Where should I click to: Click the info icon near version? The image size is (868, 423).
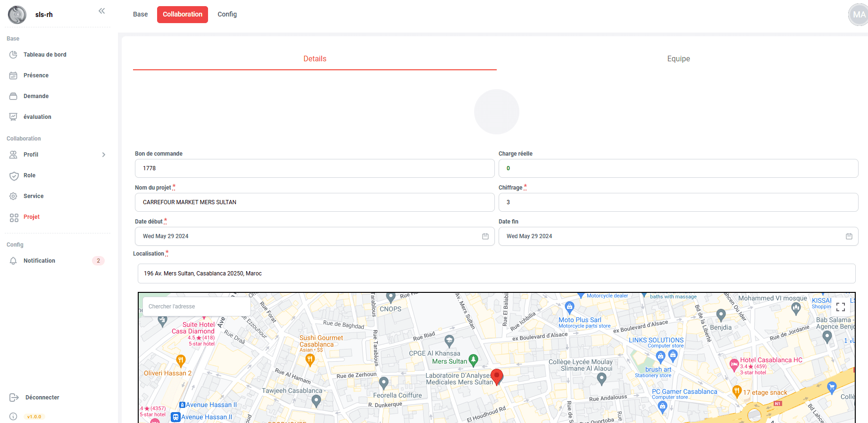pos(14,416)
